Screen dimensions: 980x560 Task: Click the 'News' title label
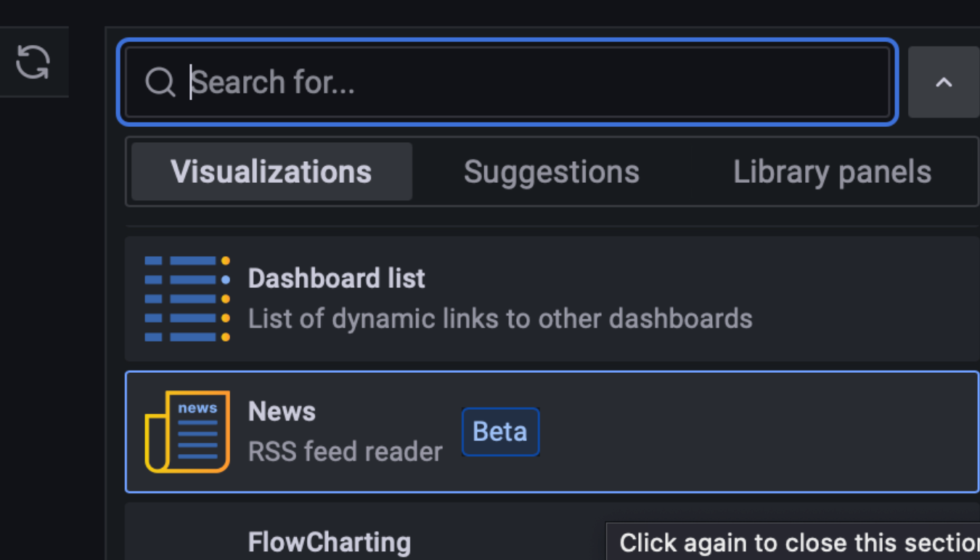tap(282, 411)
